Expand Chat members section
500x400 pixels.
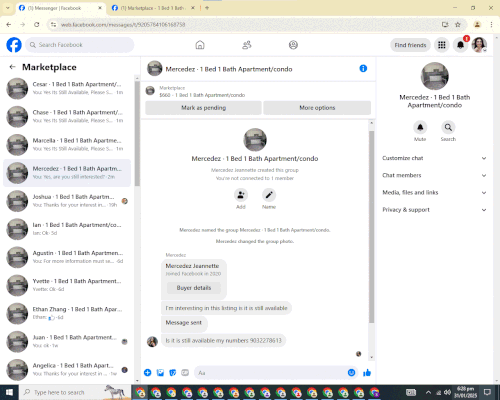click(434, 175)
